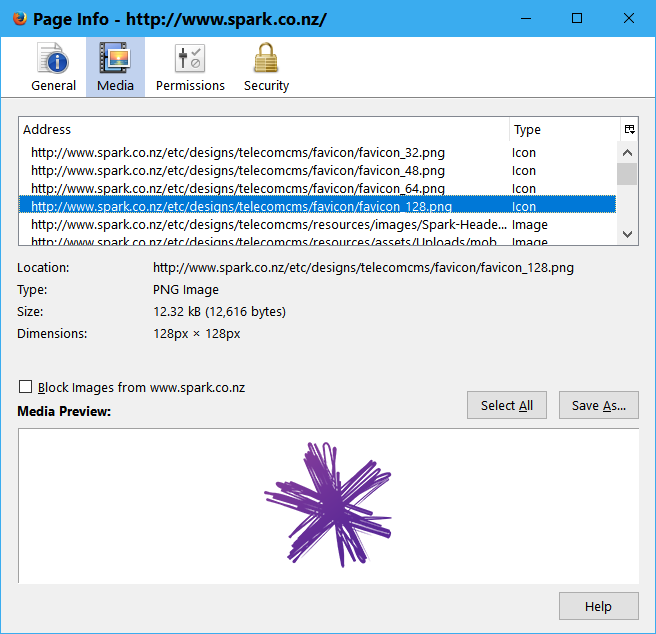Select the Media filmstrip icon
Viewport: 656px width, 634px height.
[115, 60]
